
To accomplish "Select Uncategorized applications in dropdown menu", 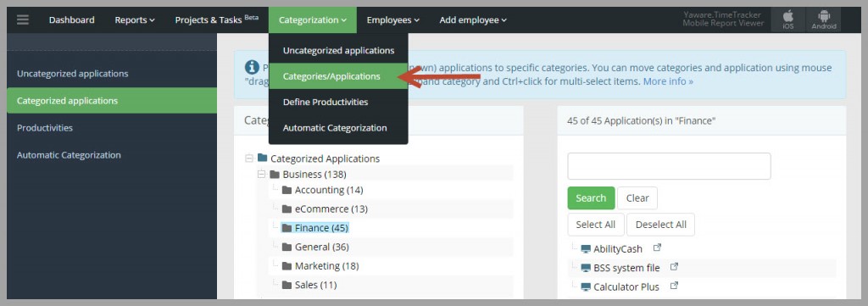I will (x=338, y=50).
